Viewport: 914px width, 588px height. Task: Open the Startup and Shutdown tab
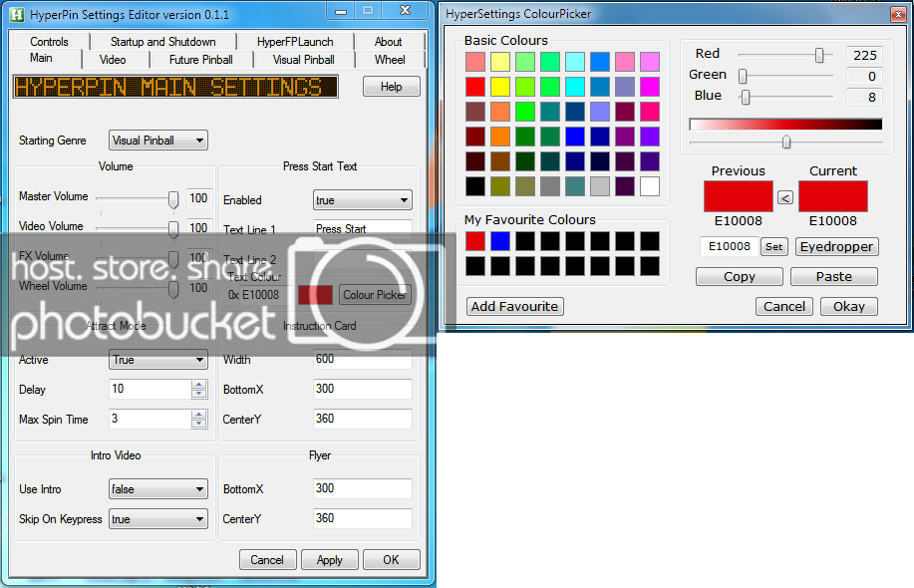point(162,42)
